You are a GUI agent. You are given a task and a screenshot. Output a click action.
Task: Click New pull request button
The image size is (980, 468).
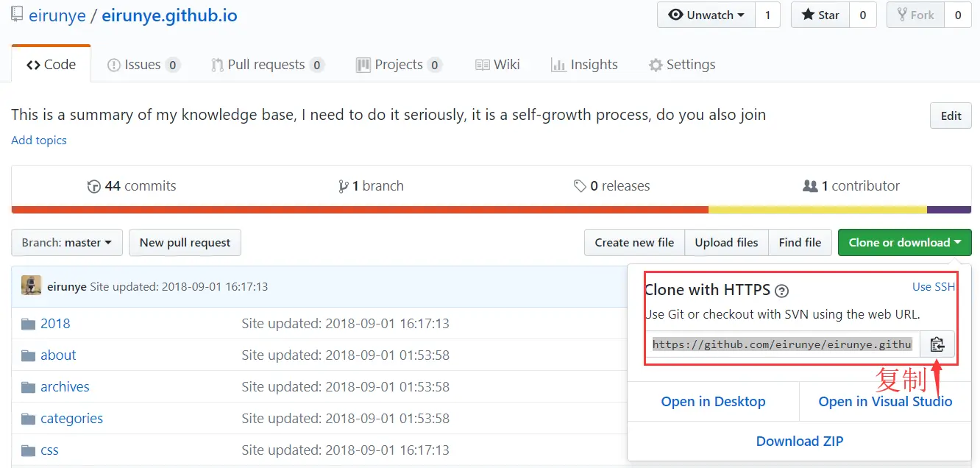tap(185, 242)
